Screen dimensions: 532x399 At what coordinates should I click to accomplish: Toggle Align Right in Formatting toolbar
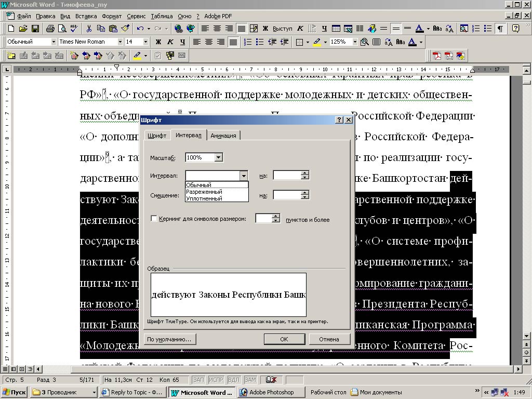221,42
